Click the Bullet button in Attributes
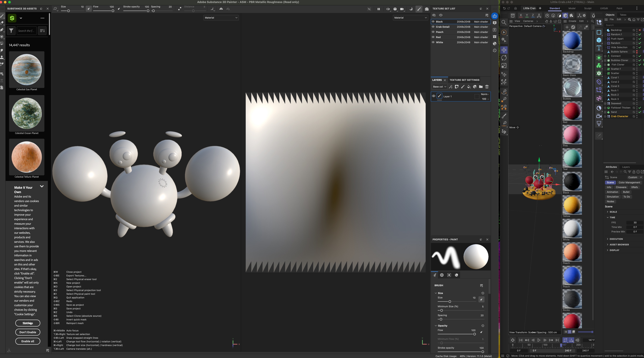This screenshot has width=644, height=358. [626, 192]
